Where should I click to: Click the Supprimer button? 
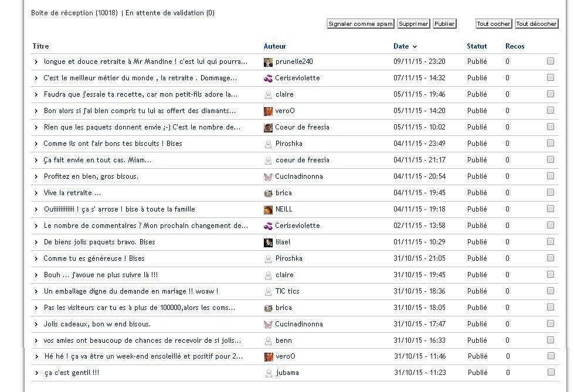coord(413,24)
